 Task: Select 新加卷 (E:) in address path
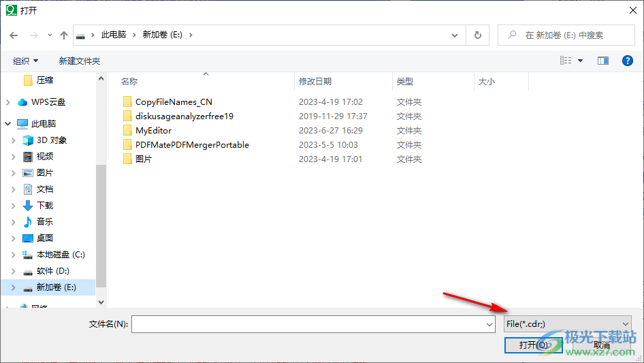[x=162, y=35]
